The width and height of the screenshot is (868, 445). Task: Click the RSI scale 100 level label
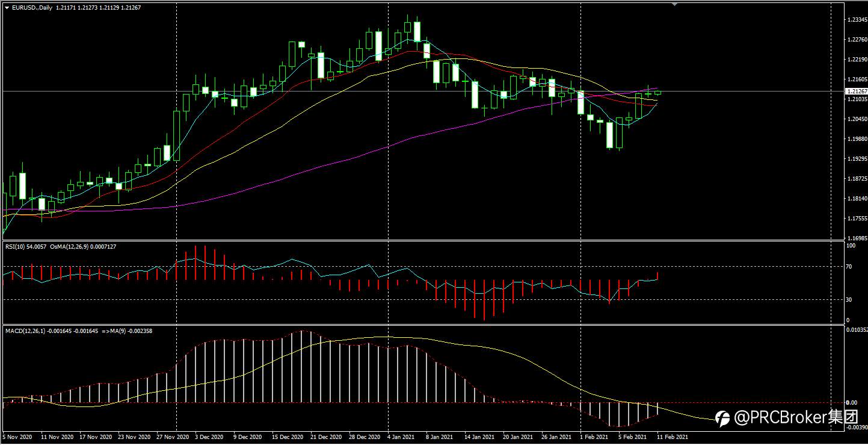click(851, 246)
